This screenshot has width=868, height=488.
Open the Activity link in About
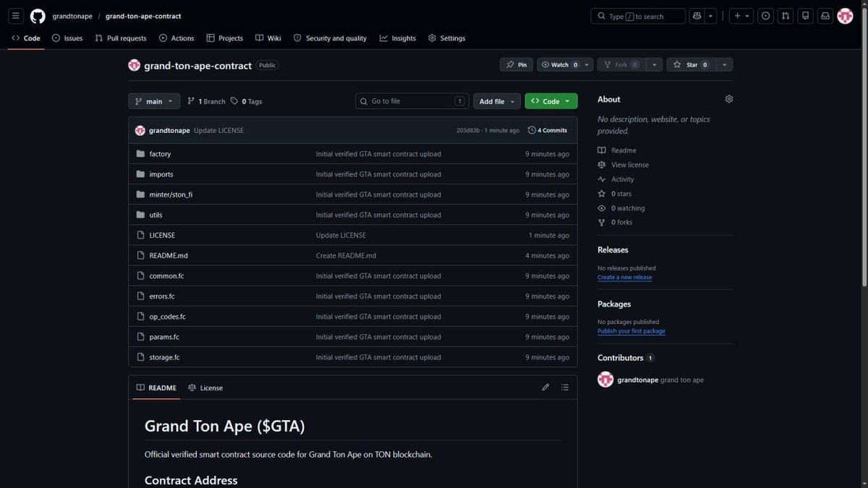pyautogui.click(x=622, y=179)
